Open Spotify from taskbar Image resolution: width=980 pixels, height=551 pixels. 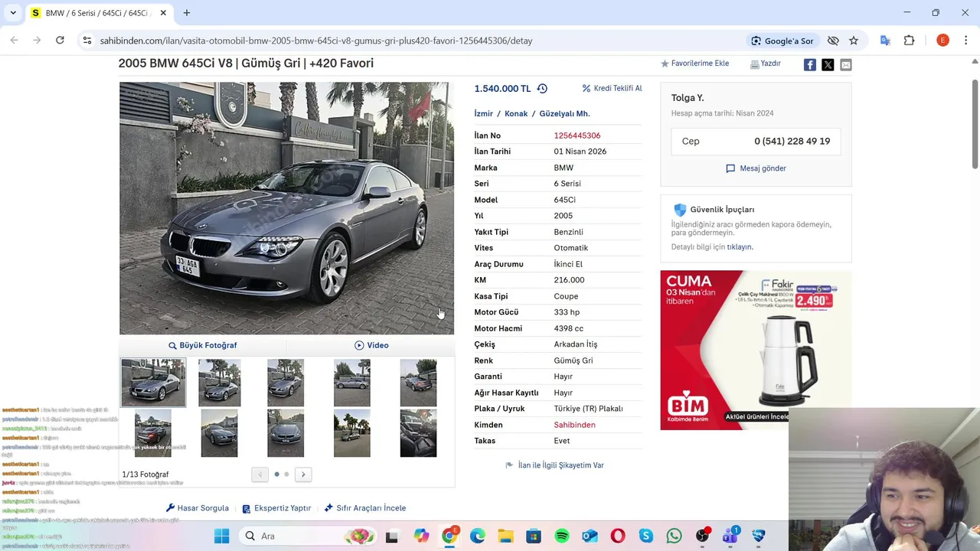561,536
